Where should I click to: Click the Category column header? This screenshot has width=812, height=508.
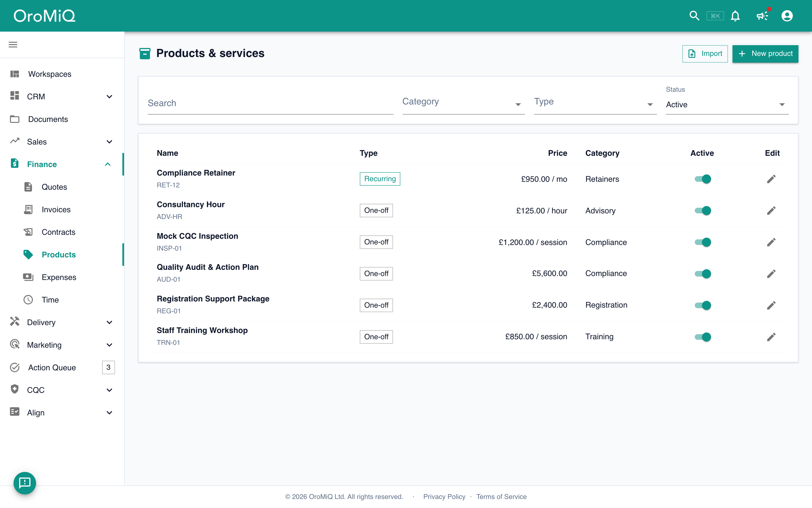click(x=602, y=153)
